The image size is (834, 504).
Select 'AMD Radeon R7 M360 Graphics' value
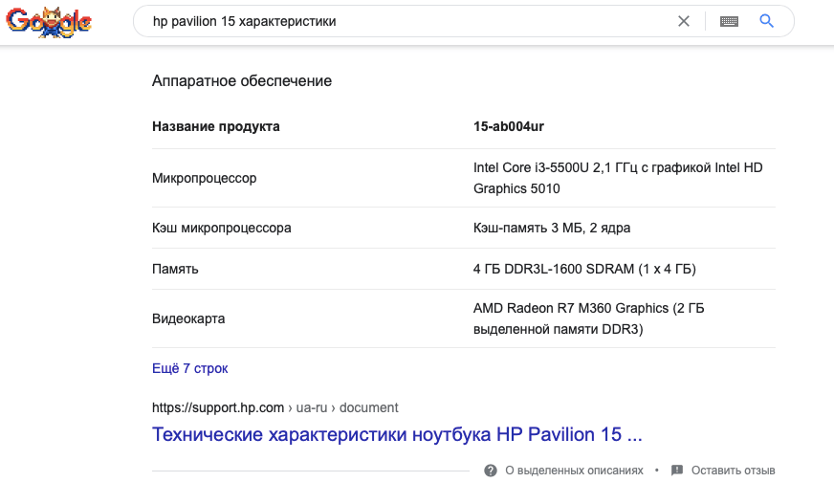(589, 318)
